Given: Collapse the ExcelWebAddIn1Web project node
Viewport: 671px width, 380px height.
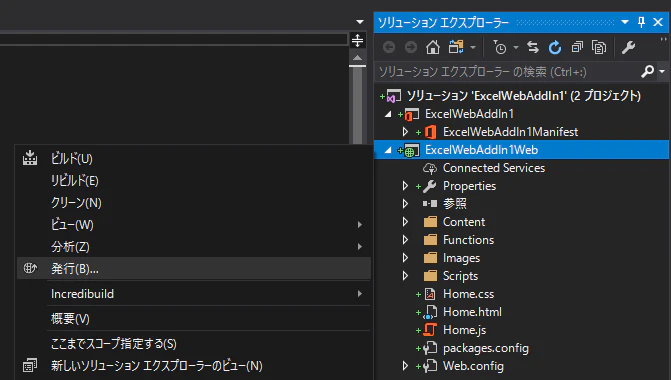Looking at the screenshot, I should pos(388,150).
